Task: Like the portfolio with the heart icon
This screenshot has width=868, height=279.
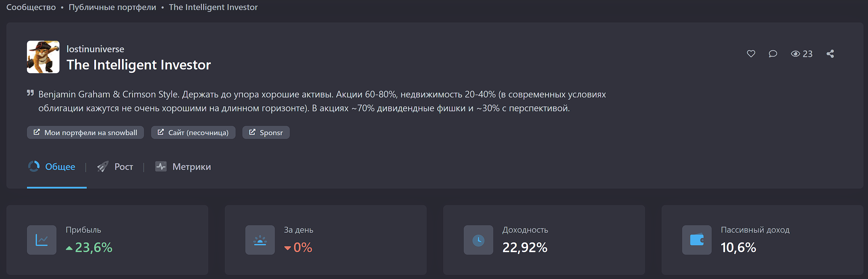Action: 751,54
